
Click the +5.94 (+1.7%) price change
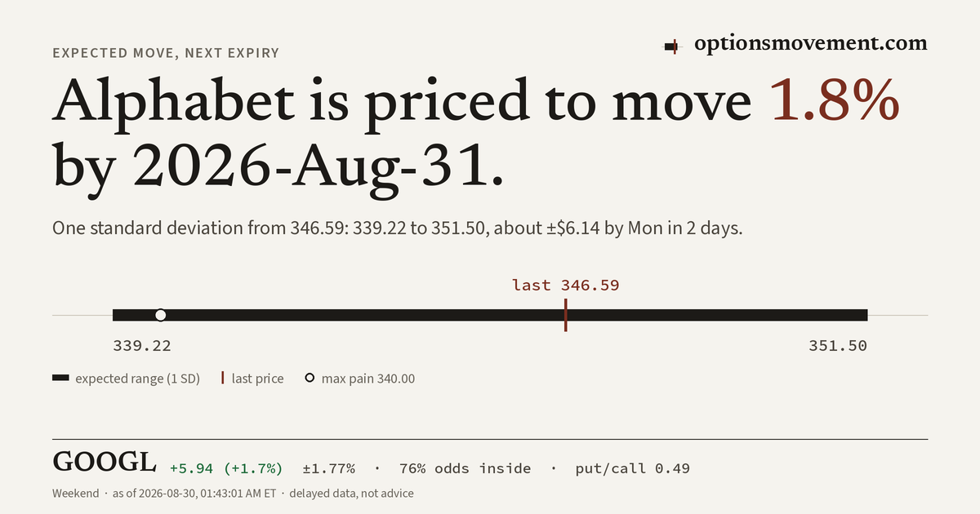tap(226, 468)
